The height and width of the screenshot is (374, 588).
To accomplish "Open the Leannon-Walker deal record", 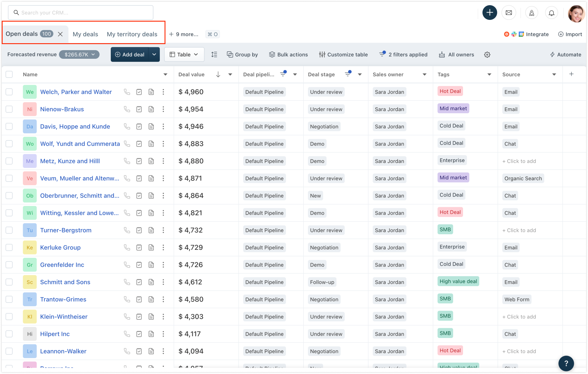I will click(x=63, y=351).
